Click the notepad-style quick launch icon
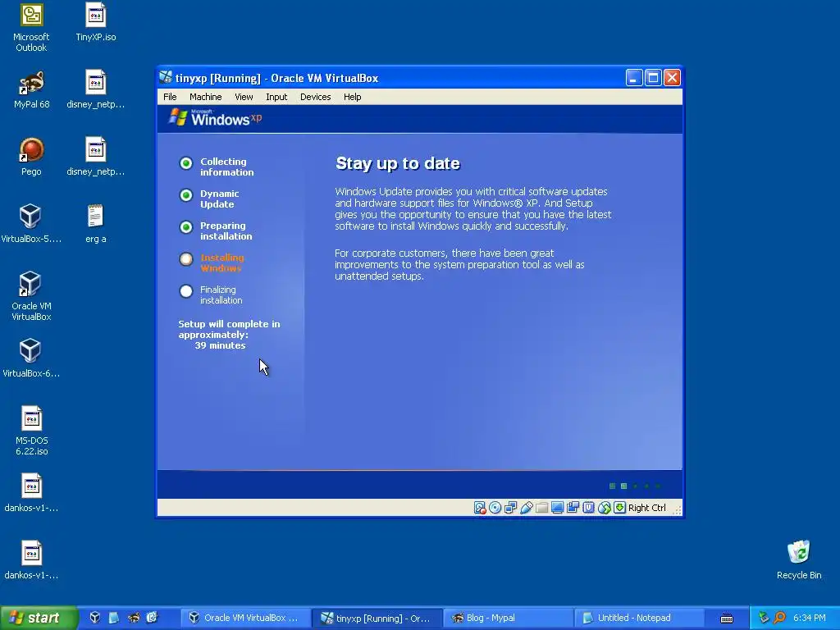Viewport: 840px width, 630px height. 114,618
